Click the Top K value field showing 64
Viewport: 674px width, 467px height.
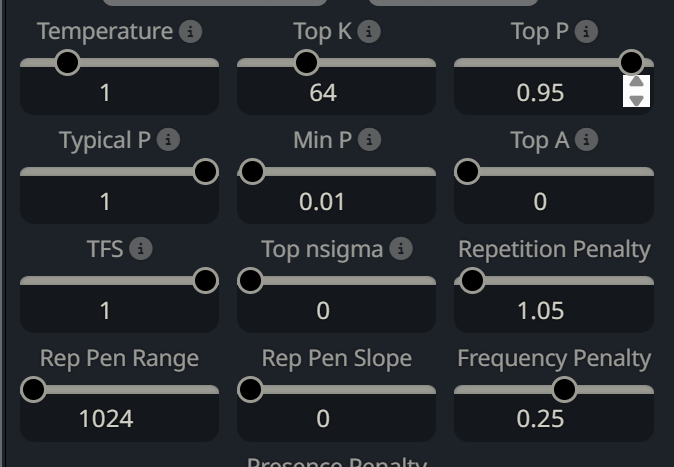[323, 93]
